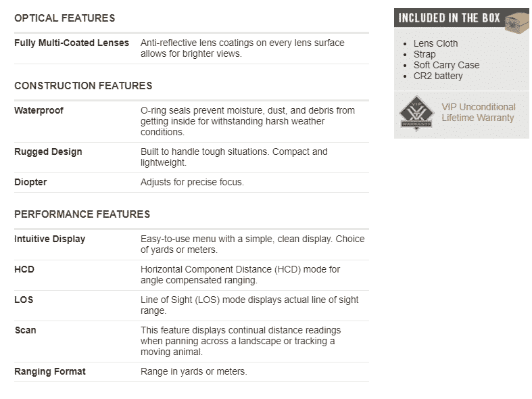The width and height of the screenshot is (532, 399).
Task: Click the Waterproof feature label
Action: coord(39,110)
